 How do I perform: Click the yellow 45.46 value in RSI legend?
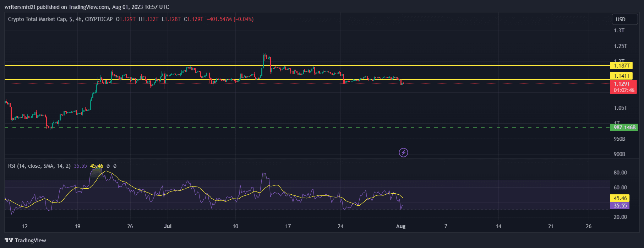coord(97,166)
